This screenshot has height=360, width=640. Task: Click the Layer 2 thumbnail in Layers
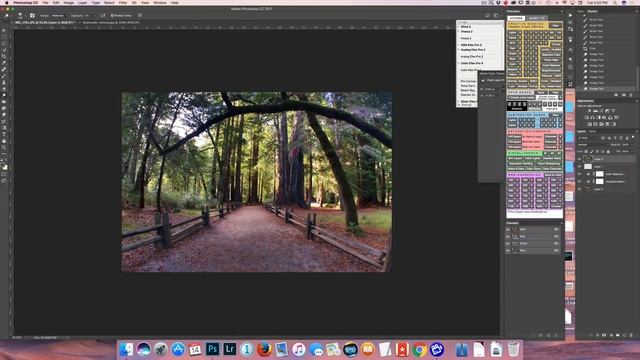click(x=588, y=159)
